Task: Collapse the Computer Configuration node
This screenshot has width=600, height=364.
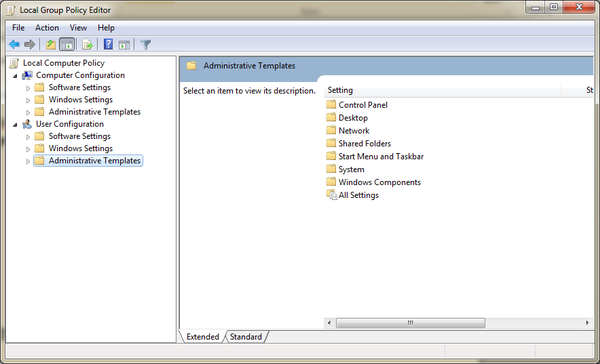Action: click(x=15, y=76)
